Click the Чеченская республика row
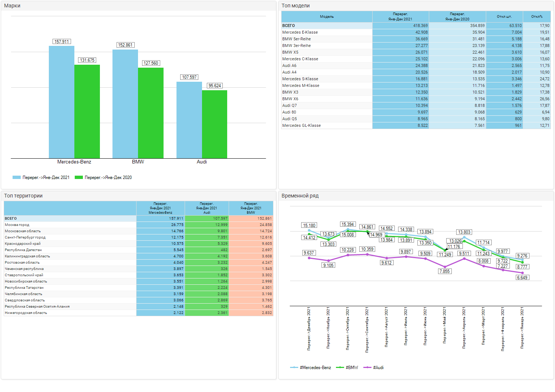Screen dimensions: 555x392 point(138,269)
